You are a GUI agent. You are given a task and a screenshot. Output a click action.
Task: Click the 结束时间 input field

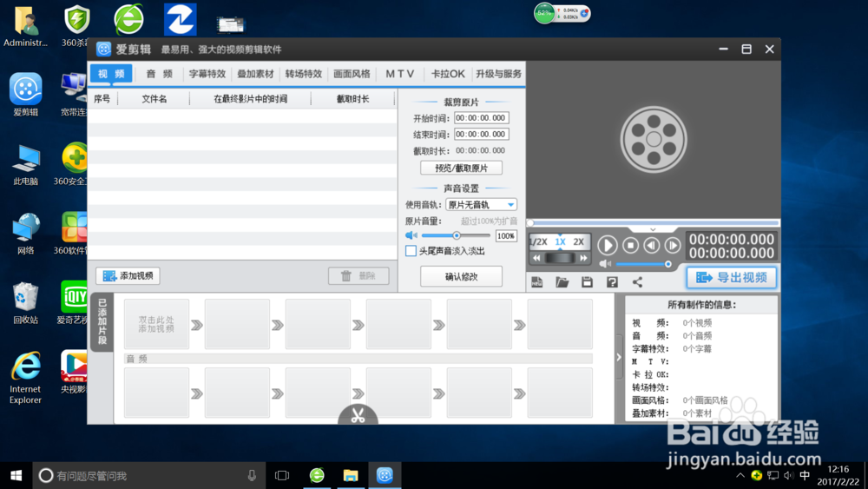click(x=481, y=134)
